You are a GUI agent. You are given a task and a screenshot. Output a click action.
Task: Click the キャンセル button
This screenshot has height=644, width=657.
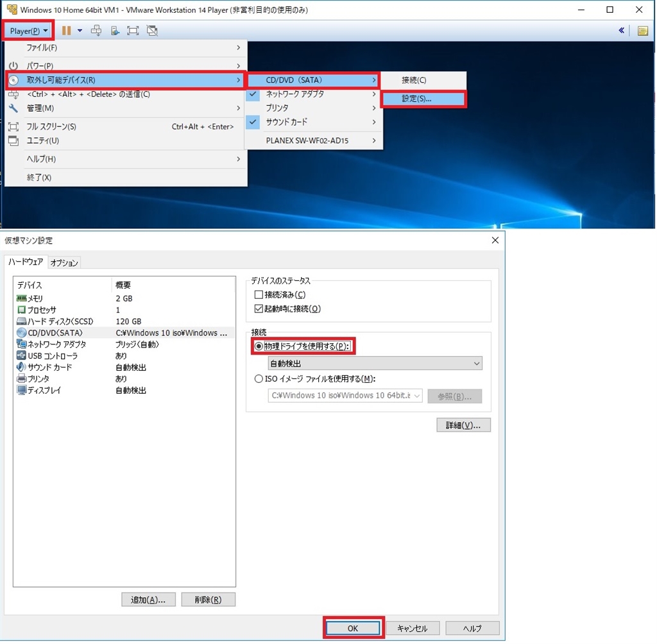pyautogui.click(x=413, y=628)
